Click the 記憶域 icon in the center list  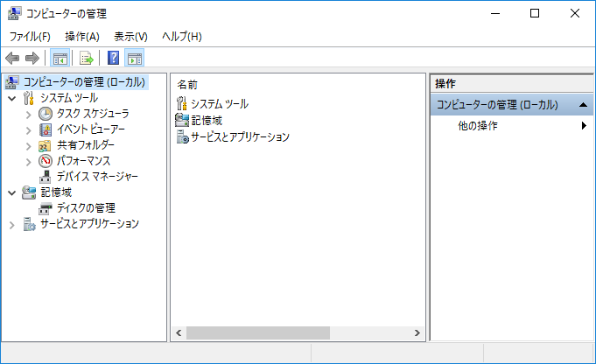click(182, 120)
